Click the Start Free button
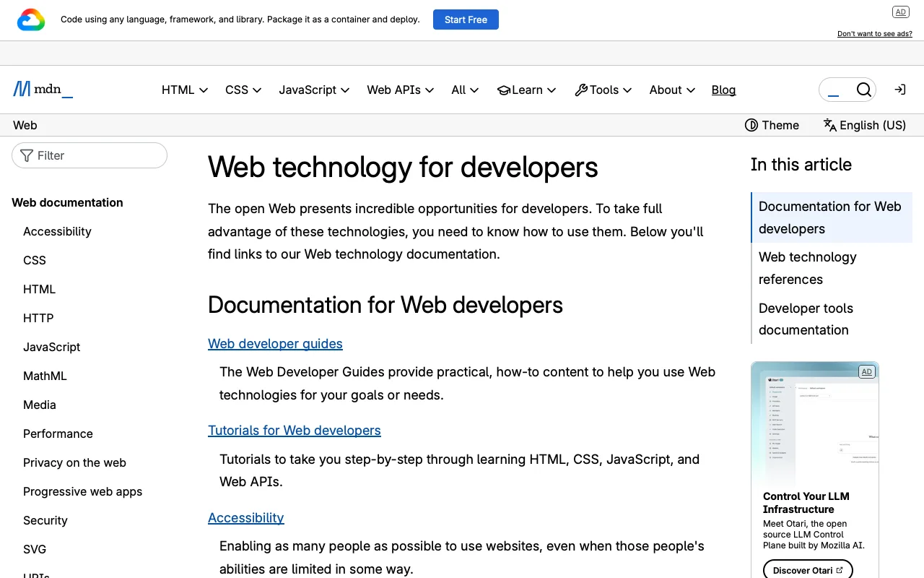 click(x=466, y=20)
